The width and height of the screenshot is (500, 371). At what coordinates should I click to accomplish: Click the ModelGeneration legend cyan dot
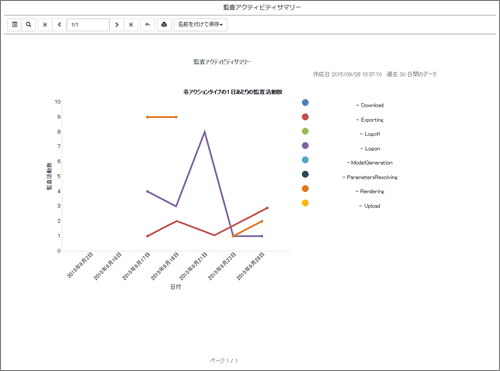coord(305,160)
